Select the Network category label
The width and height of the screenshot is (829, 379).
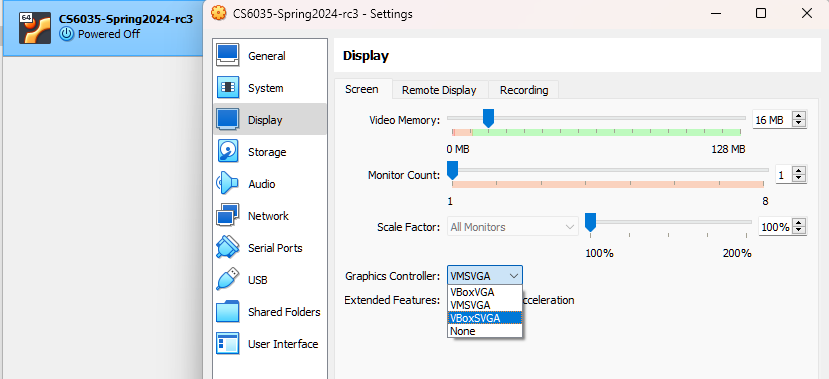(268, 216)
